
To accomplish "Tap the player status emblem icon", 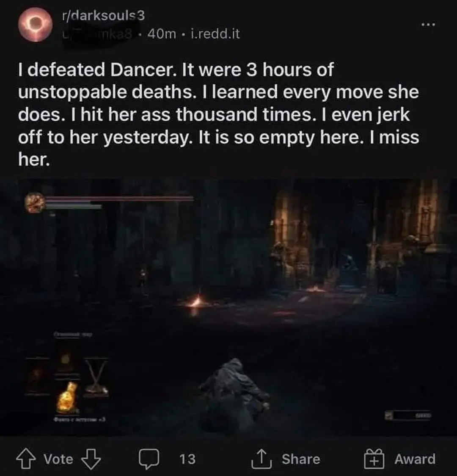I will tap(35, 202).
